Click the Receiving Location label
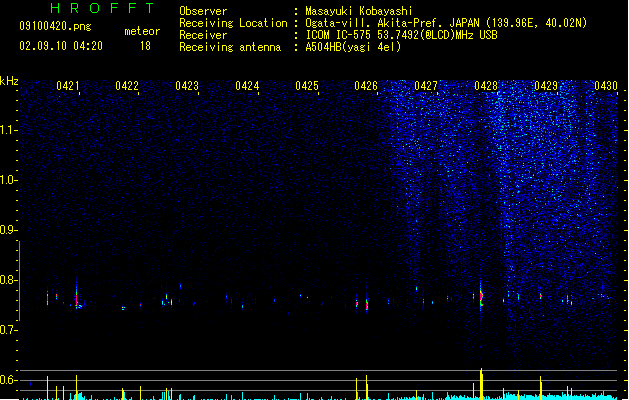 point(233,23)
